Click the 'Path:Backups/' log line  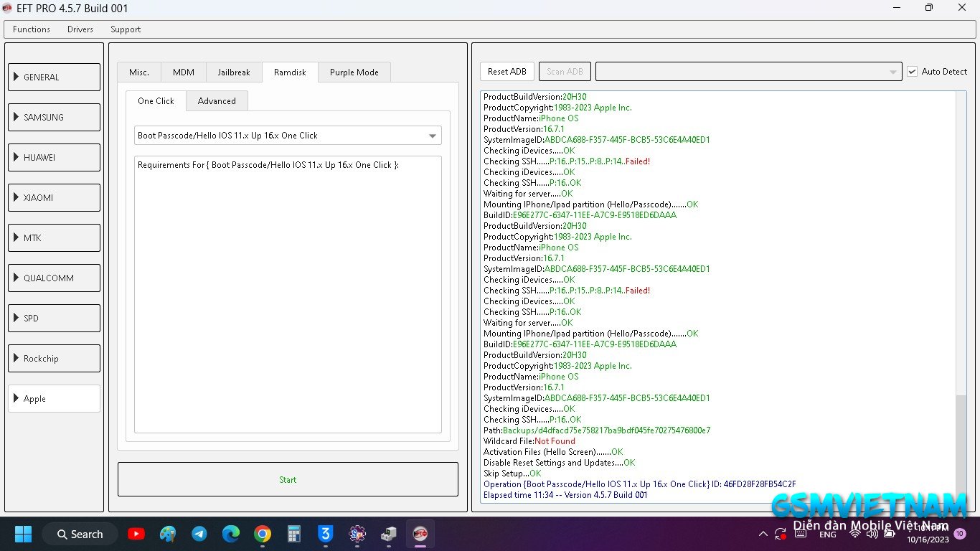point(597,430)
